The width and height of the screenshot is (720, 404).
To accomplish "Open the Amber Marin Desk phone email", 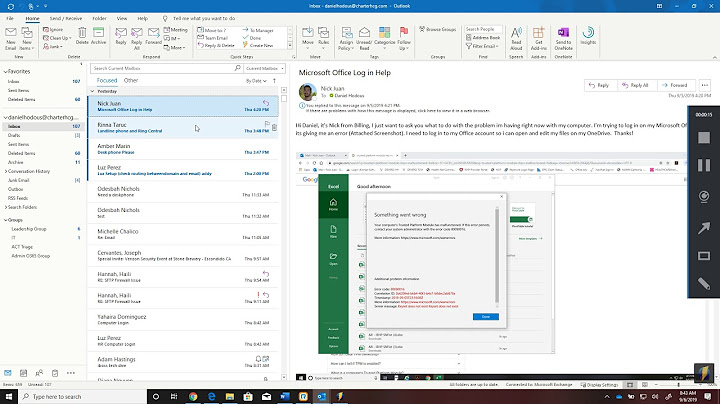I will 183,149.
